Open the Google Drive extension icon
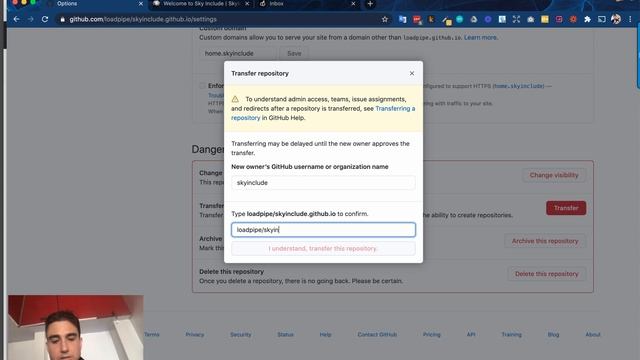640x360 pixels. (x=473, y=19)
